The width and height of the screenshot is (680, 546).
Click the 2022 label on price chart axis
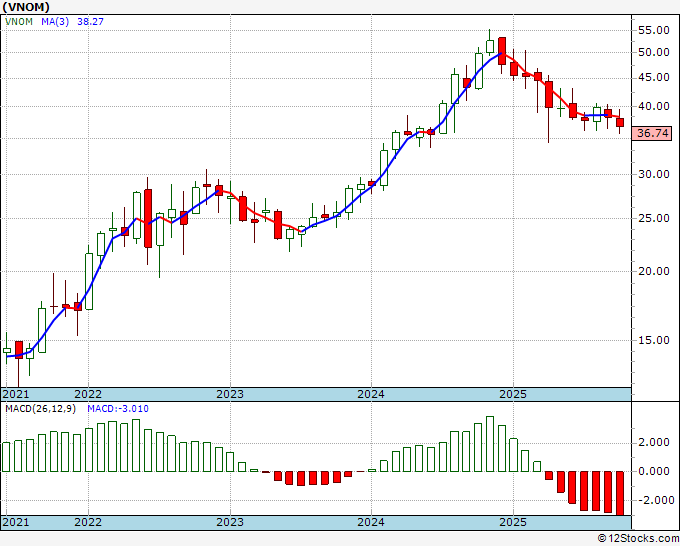click(88, 394)
